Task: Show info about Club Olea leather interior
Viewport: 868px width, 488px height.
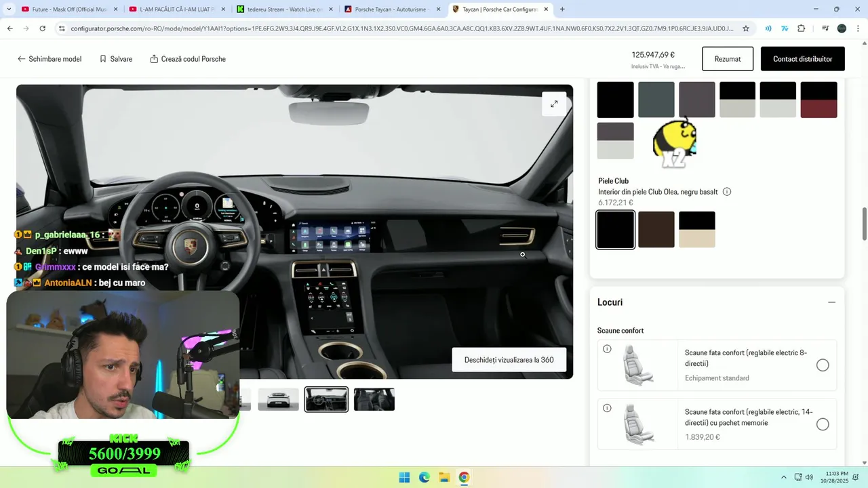Action: point(727,192)
